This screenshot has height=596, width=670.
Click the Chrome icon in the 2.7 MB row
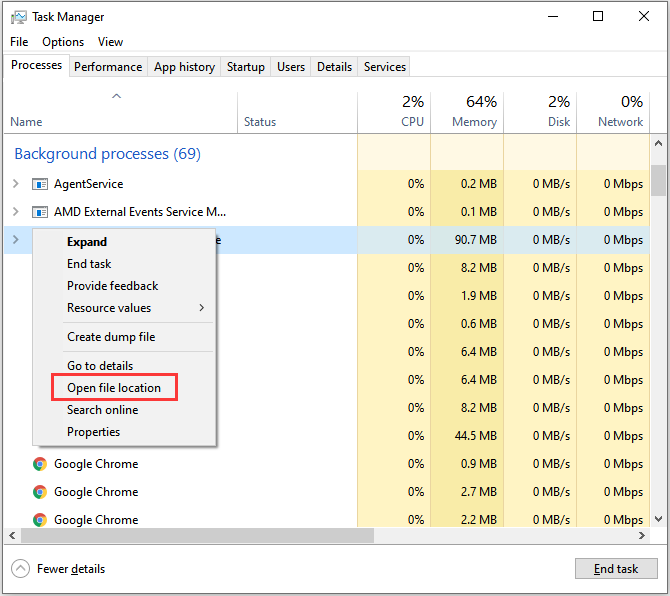pos(40,492)
